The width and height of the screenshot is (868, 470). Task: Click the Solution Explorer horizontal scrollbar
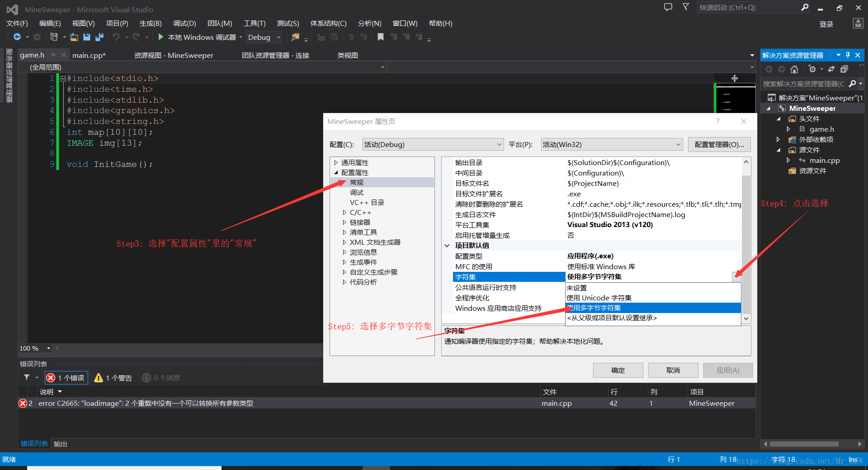[804, 444]
